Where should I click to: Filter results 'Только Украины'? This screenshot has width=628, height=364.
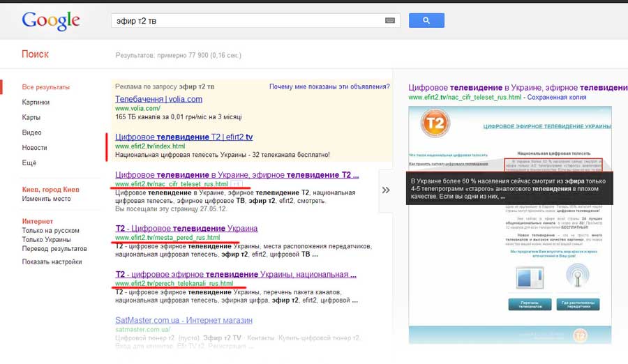pyautogui.click(x=46, y=239)
